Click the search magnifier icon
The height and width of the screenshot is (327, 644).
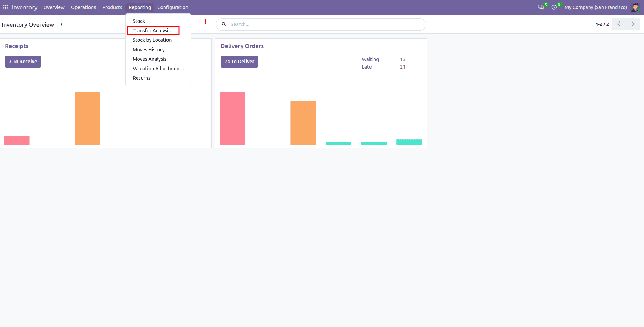point(224,24)
